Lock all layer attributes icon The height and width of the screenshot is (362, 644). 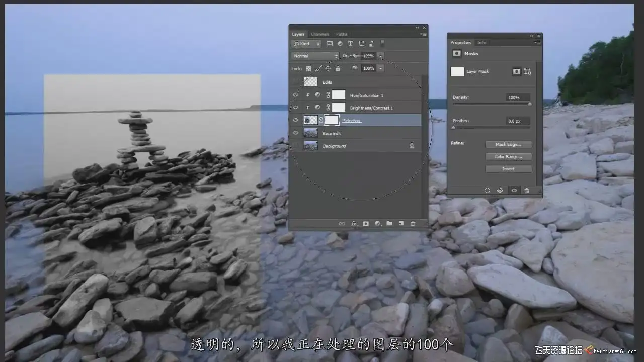338,68
